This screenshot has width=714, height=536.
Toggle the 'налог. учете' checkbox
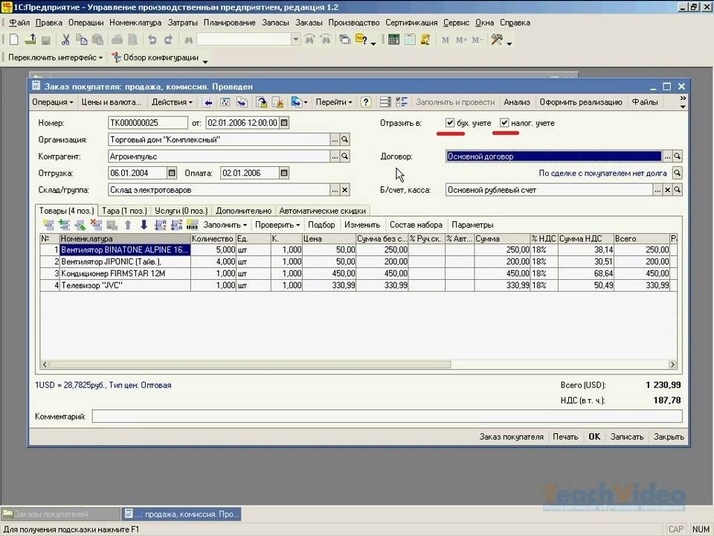[x=505, y=123]
